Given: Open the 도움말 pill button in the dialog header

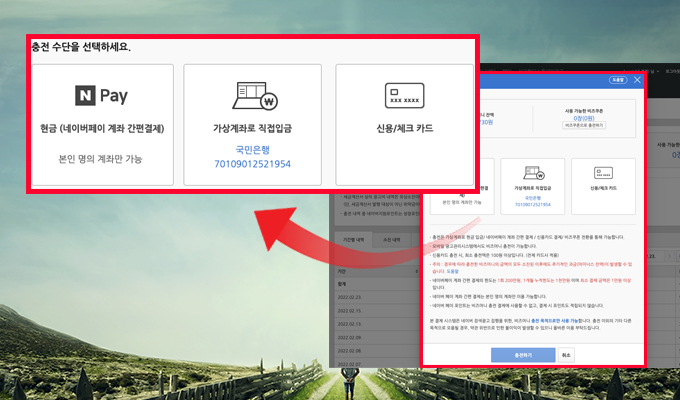Looking at the screenshot, I should (618, 80).
